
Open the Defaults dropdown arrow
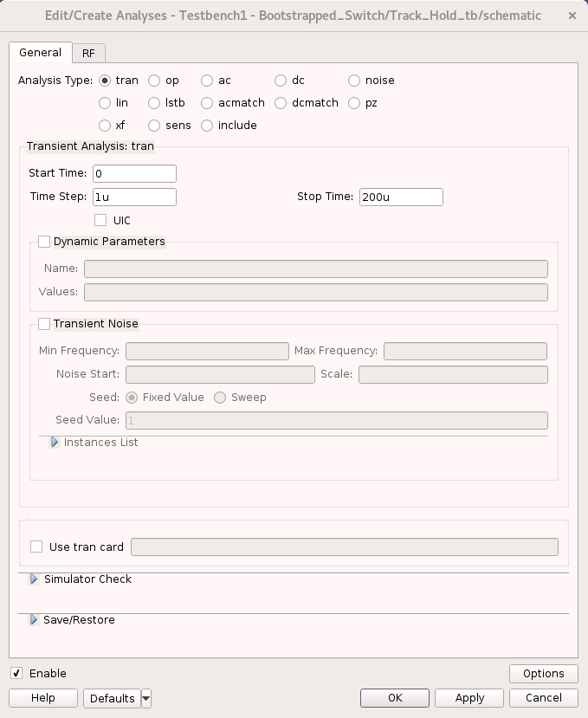(x=146, y=697)
